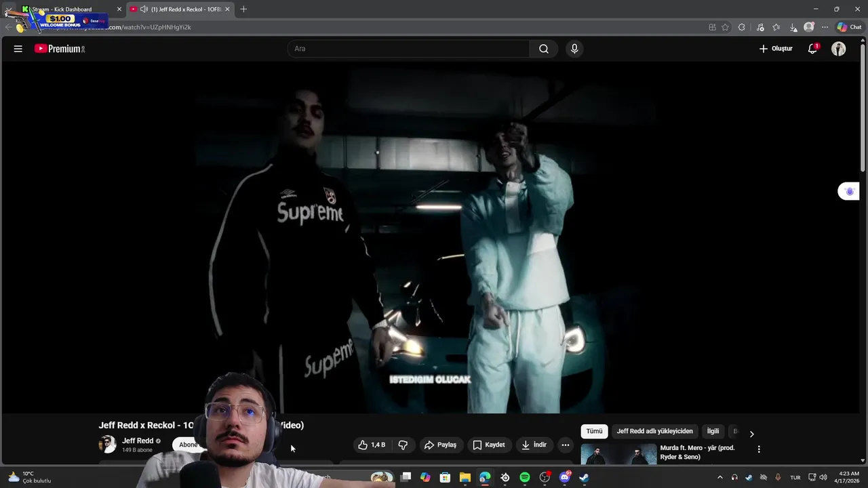Open more actions ellipsis beside İndir
The width and height of the screenshot is (868, 488).
(566, 445)
